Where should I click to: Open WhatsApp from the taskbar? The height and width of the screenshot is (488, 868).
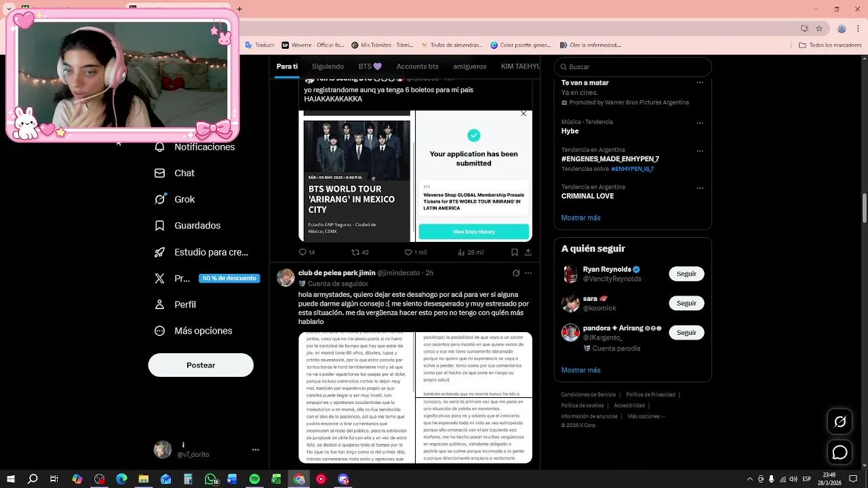[x=210, y=479]
